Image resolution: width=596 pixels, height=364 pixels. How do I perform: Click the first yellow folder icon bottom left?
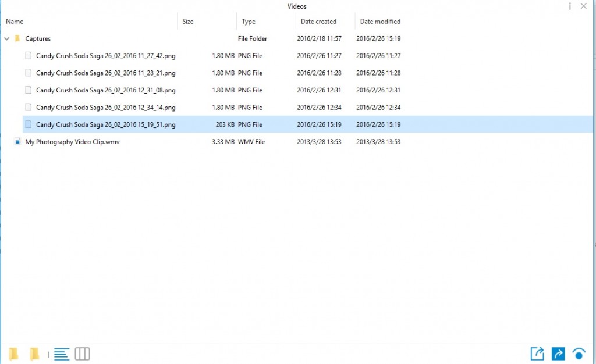[14, 354]
